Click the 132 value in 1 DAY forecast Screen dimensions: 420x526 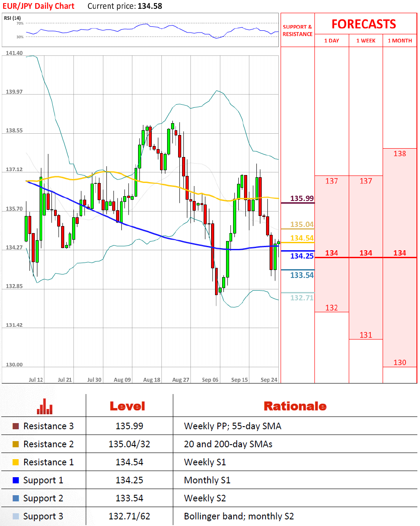(332, 308)
